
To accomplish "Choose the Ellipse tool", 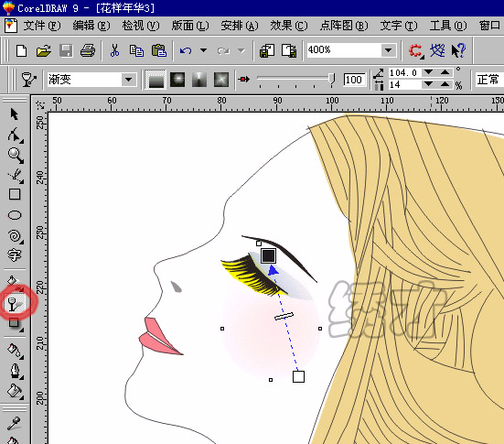I will tap(15, 215).
